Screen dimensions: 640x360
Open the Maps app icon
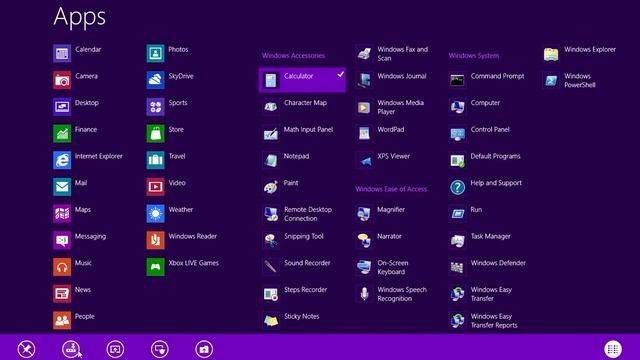pyautogui.click(x=62, y=213)
